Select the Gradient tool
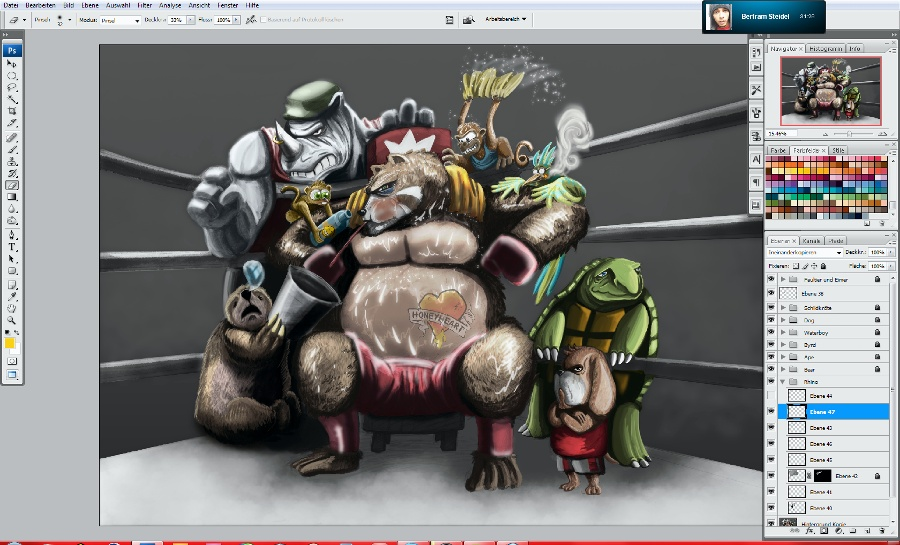 [12, 197]
